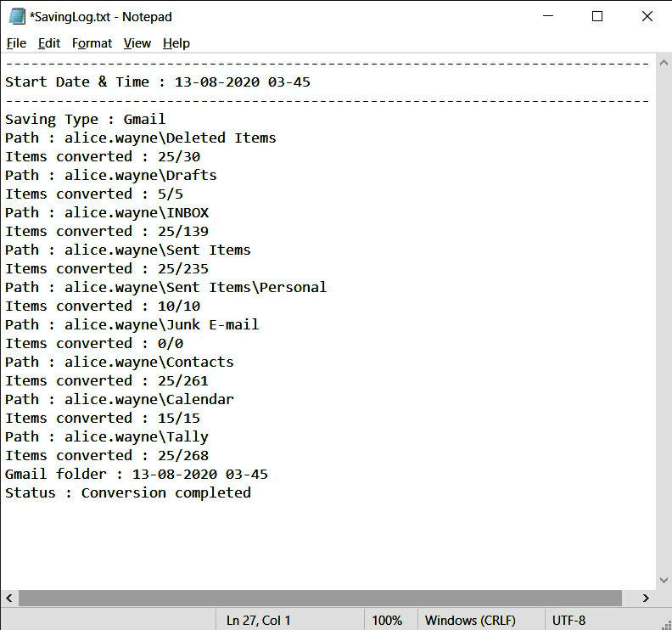Click the horizontal scrollbar thumb
The height and width of the screenshot is (630, 672).
click(320, 599)
